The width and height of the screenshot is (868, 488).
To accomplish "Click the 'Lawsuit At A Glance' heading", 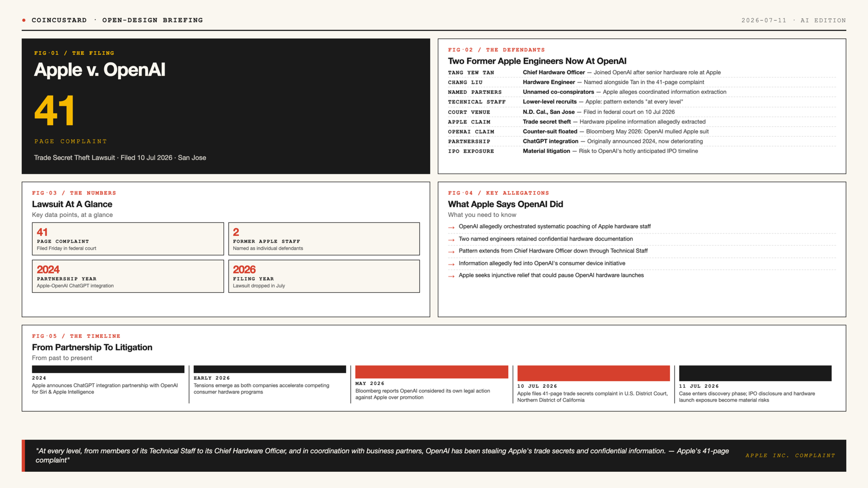I will click(x=72, y=204).
